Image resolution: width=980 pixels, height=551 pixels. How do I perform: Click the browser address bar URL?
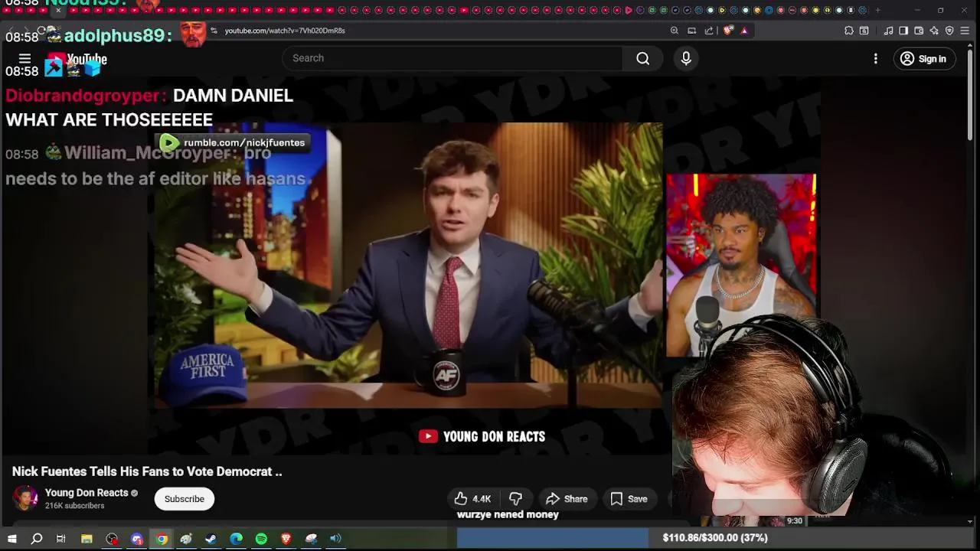tap(285, 31)
